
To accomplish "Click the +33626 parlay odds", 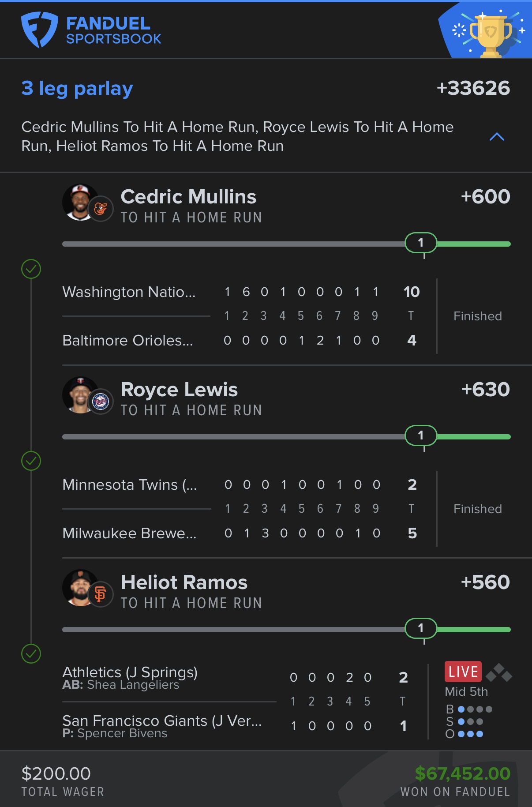I will (473, 88).
